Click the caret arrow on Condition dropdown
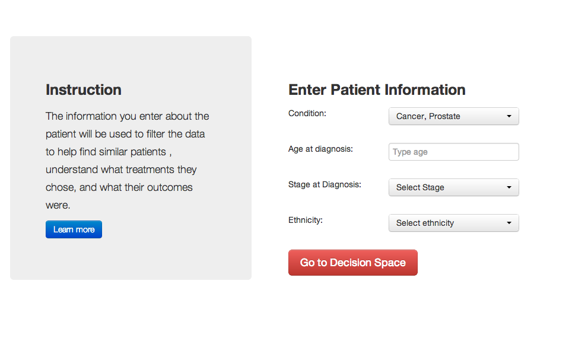This screenshot has width=588, height=364. pyautogui.click(x=509, y=116)
